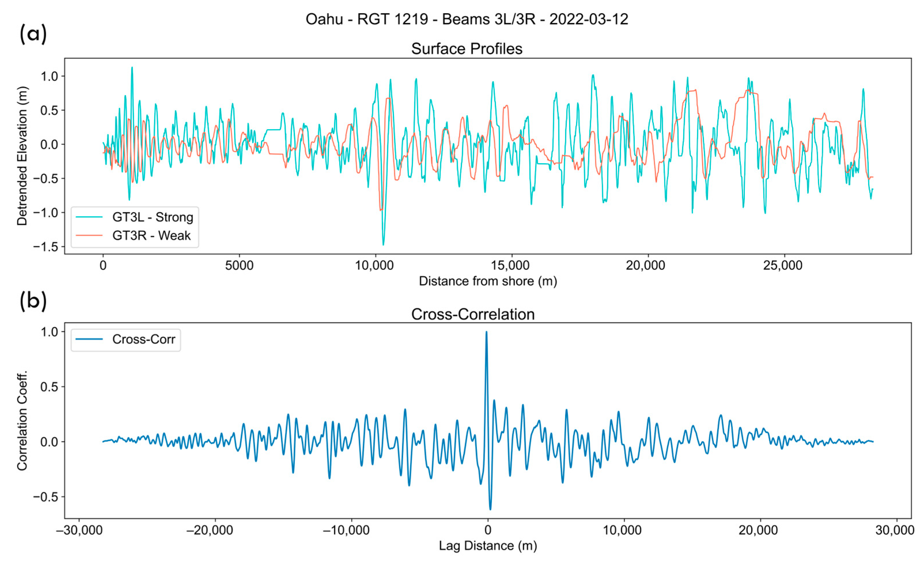
Task: Click the Surface Profiles subplot title
Action: click(x=467, y=49)
